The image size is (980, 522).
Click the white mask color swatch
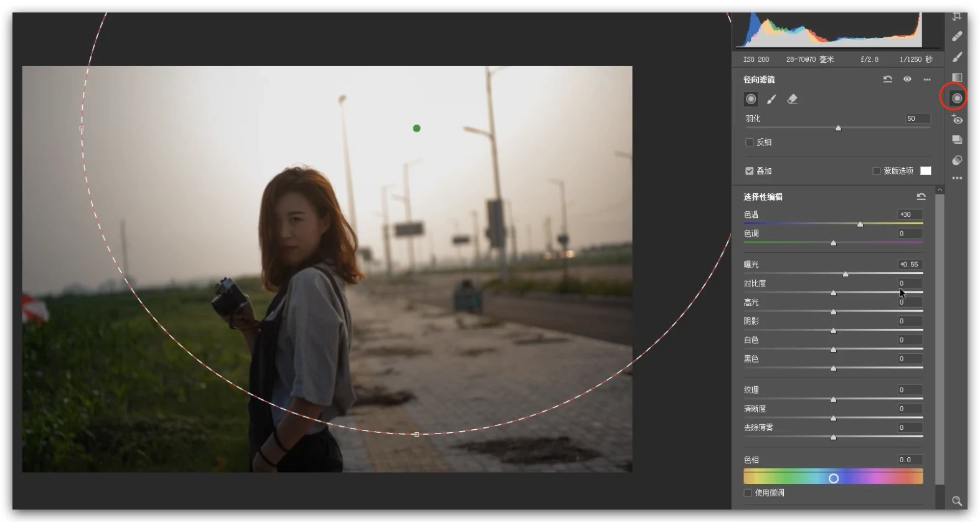click(926, 171)
